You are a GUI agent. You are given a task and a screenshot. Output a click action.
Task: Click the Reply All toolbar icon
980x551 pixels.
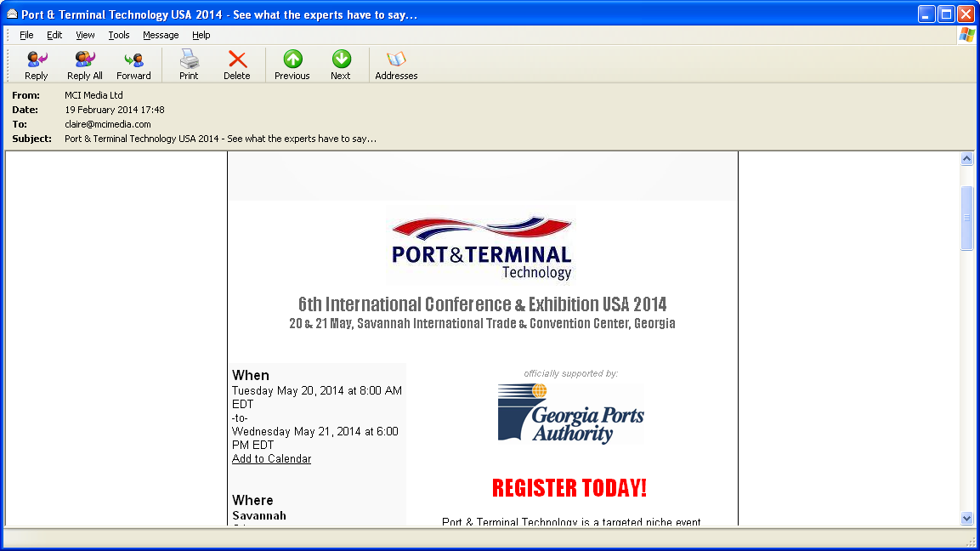[84, 65]
